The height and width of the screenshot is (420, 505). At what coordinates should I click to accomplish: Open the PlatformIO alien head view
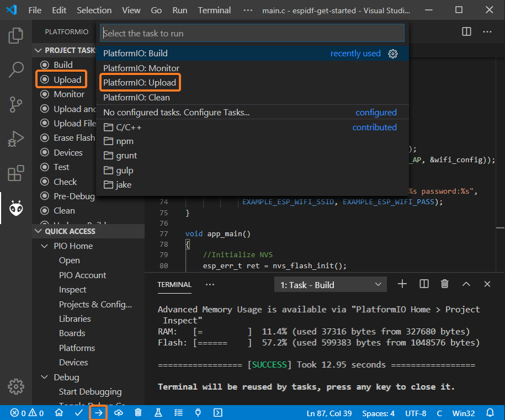tap(16, 209)
